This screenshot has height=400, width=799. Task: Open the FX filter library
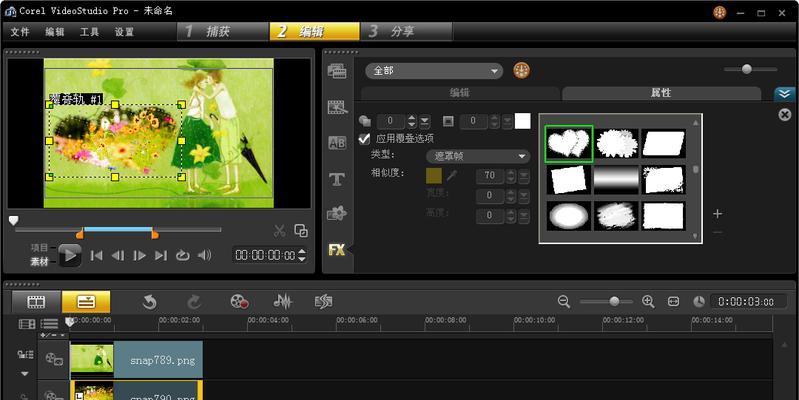coord(336,250)
